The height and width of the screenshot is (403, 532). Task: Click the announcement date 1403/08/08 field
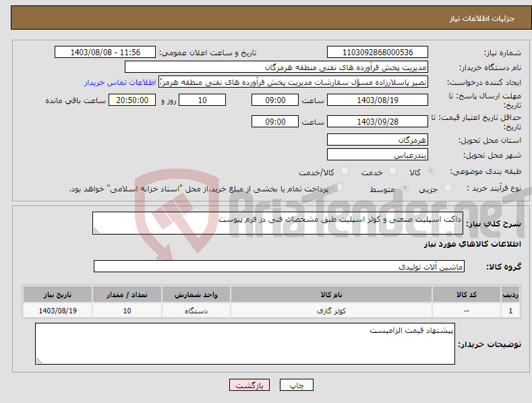105,53
